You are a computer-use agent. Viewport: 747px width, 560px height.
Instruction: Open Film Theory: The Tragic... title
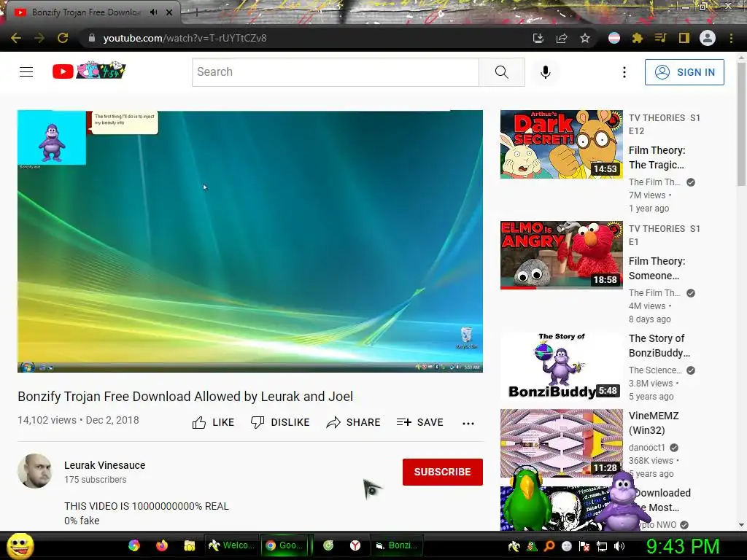657,157
